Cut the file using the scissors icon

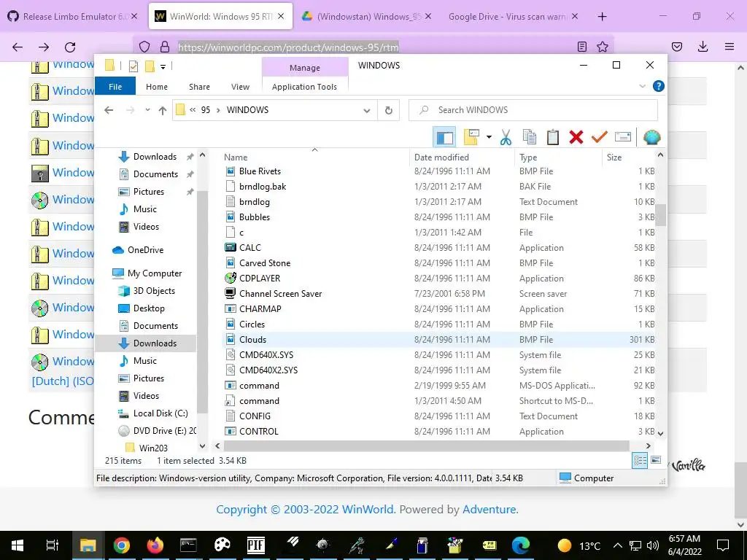pyautogui.click(x=506, y=138)
